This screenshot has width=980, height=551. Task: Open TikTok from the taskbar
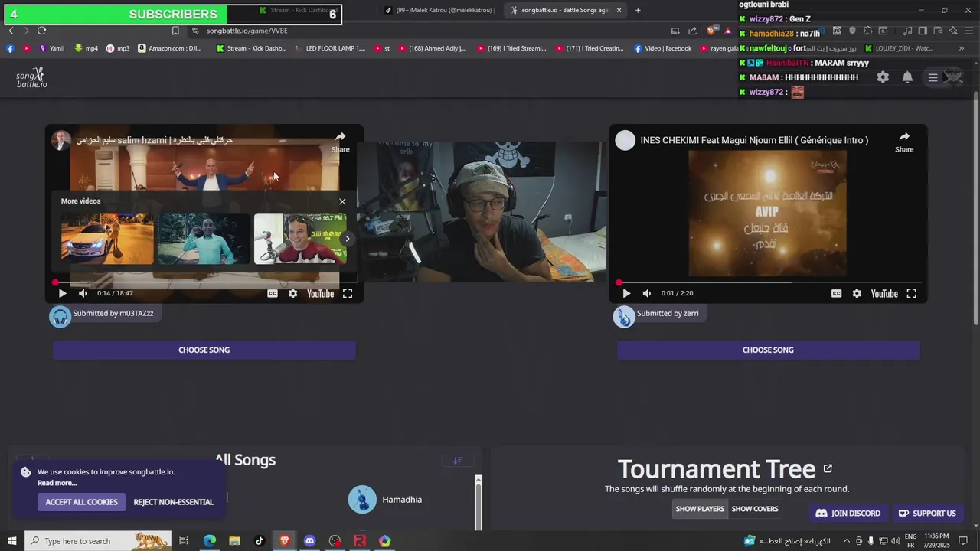[260, 541]
